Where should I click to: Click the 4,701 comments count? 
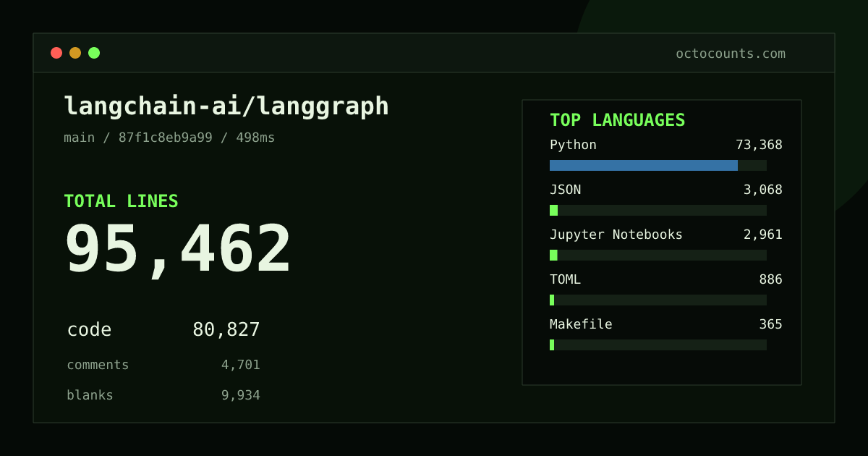241,365
